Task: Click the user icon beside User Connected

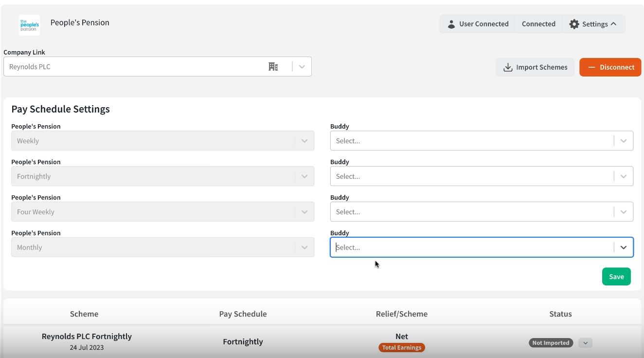Action: [x=451, y=24]
